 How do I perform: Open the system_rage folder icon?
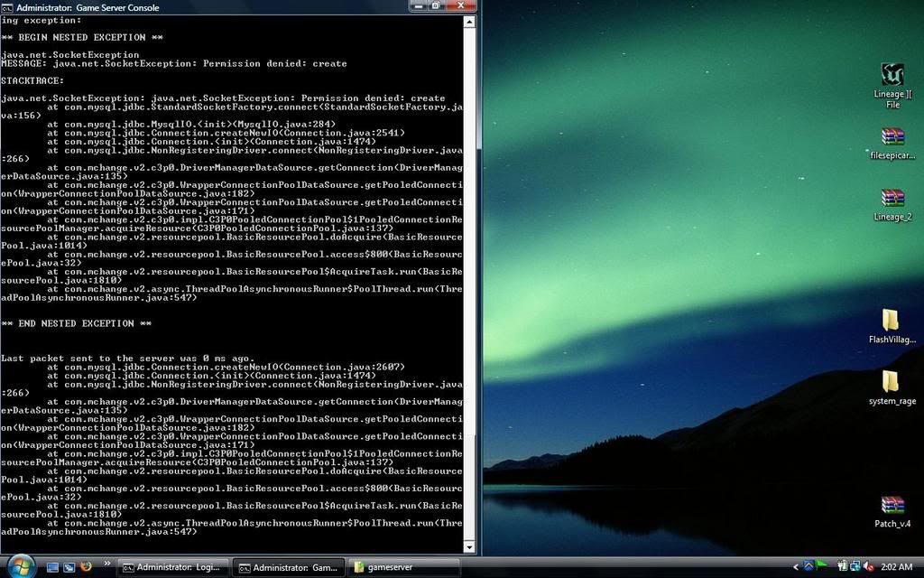pos(892,383)
